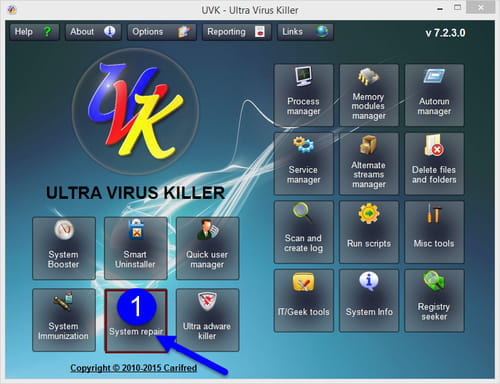This screenshot has height=384, width=500.
Task: Open Quick user manager
Action: (x=207, y=248)
